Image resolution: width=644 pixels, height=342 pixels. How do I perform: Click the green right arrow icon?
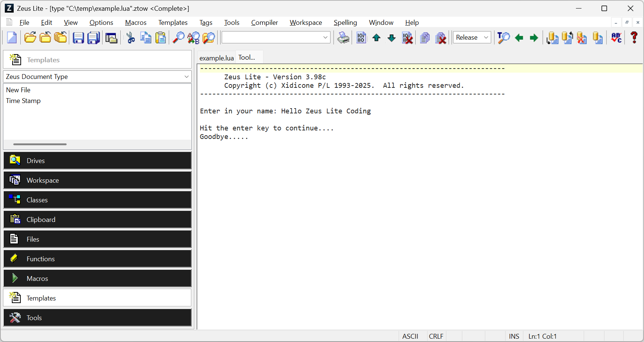point(534,37)
